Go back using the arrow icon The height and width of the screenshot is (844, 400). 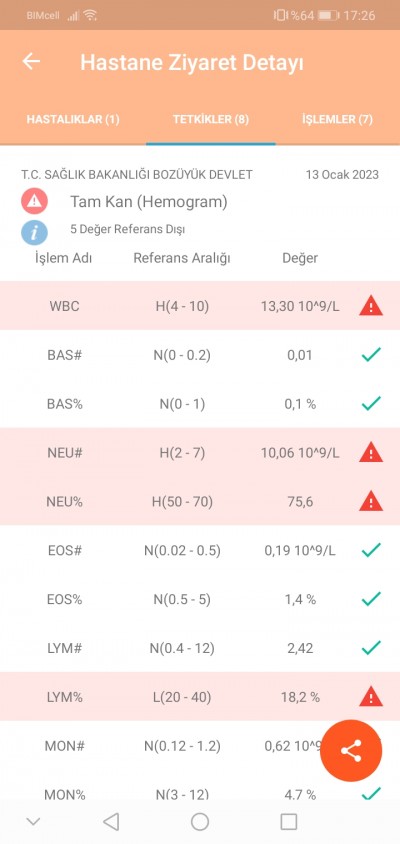(31, 61)
